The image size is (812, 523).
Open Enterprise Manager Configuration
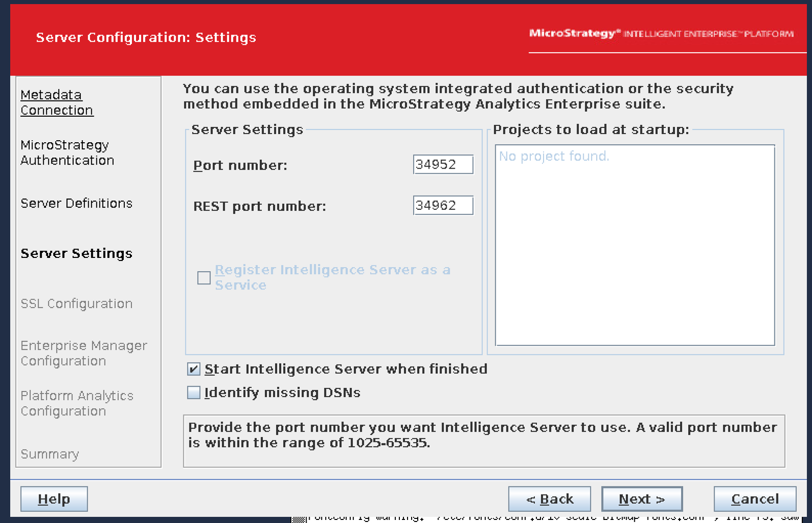[x=84, y=353]
